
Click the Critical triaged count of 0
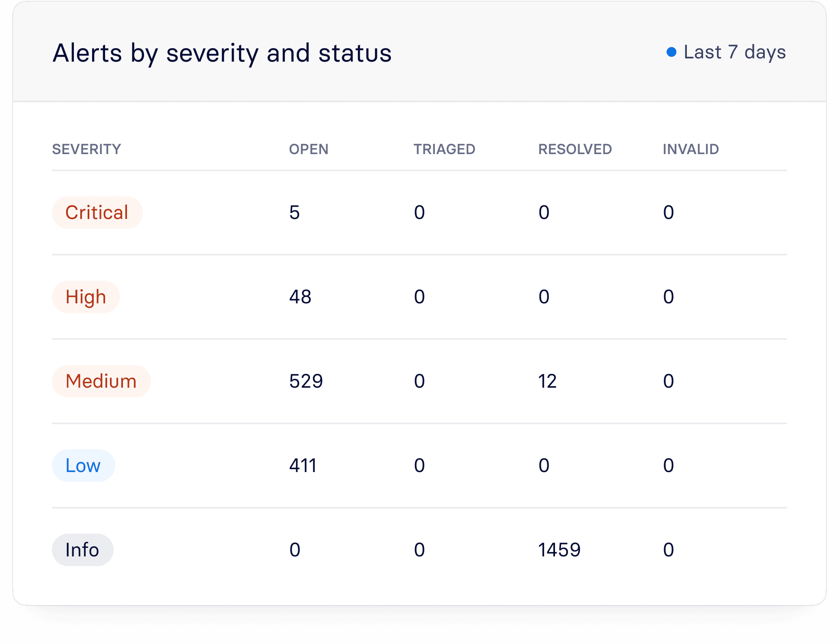coord(419,213)
